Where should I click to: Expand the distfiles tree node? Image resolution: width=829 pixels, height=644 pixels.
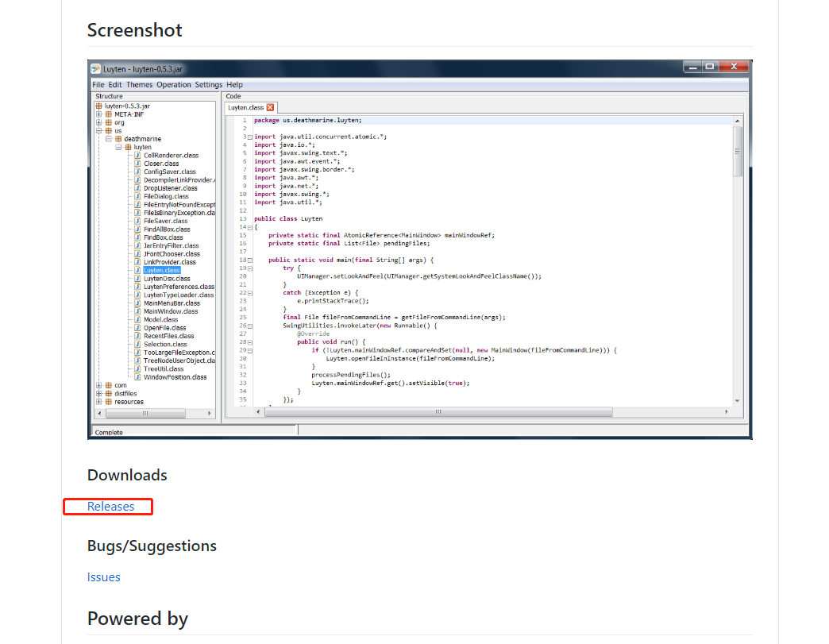coord(99,393)
